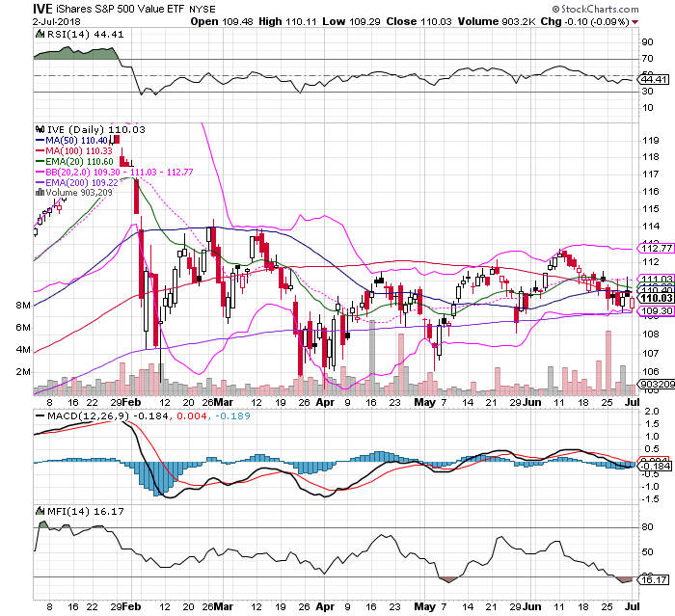Screen dimensions: 675x616
Task: Select the EMA(20) green line legend swatch
Action: (40, 162)
